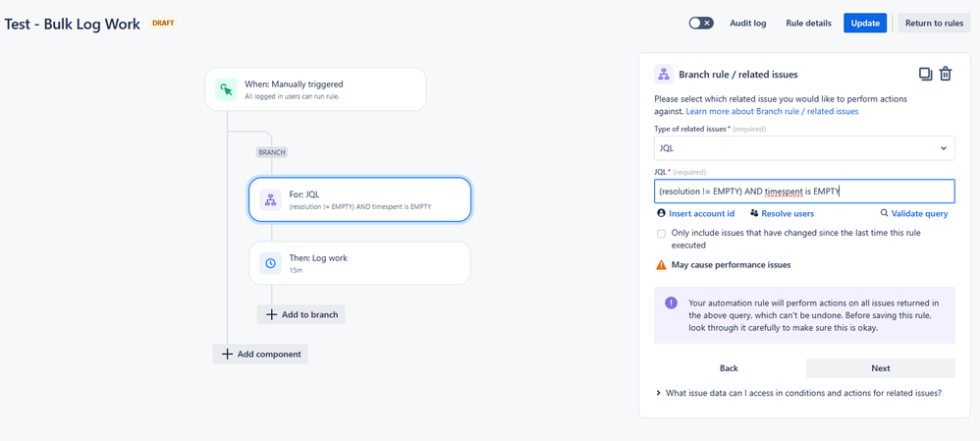Select the branch icon in the For: JQL node
This screenshot has width=980, height=441.
270,199
